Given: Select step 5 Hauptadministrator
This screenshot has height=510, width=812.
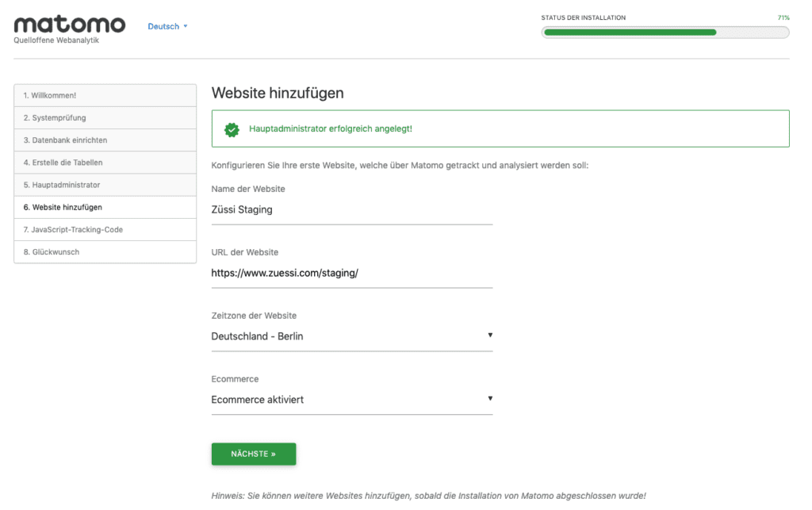Looking at the screenshot, I should coord(105,185).
